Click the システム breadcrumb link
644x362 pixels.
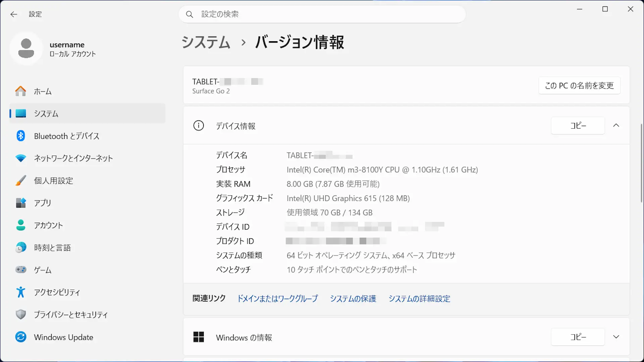206,42
